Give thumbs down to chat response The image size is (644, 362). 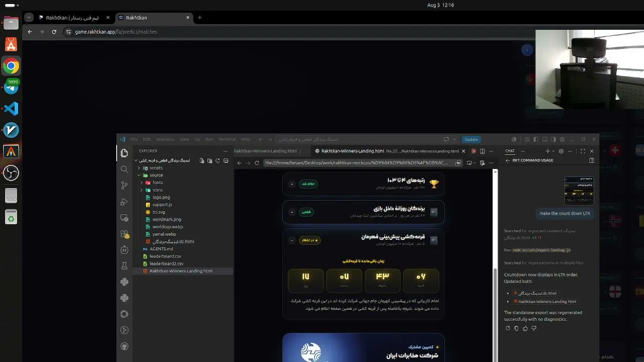coord(534,328)
